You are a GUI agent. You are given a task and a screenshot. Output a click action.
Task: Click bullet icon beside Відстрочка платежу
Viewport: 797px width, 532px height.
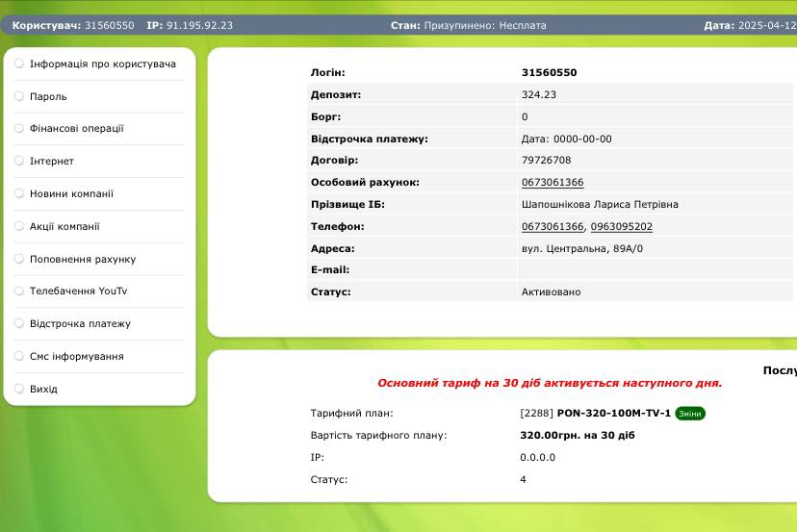pos(19,323)
